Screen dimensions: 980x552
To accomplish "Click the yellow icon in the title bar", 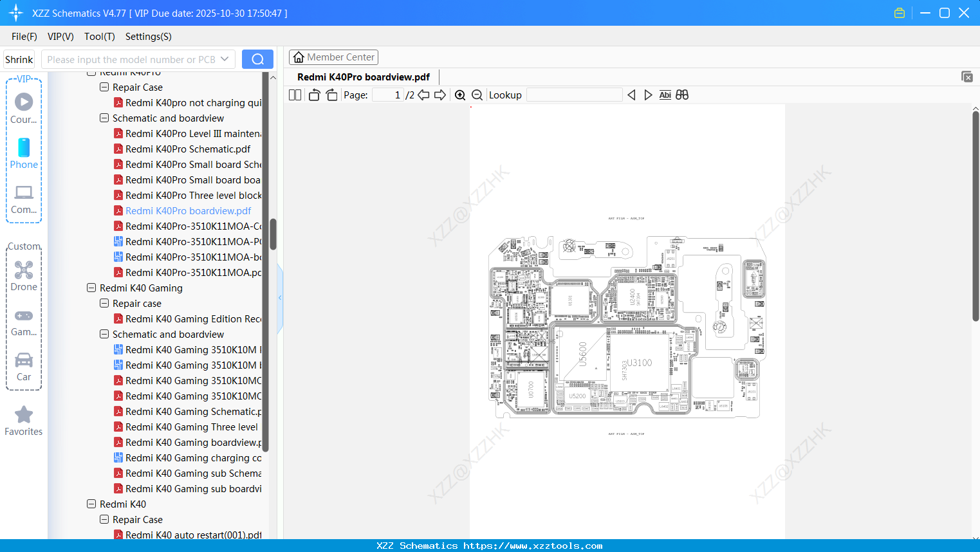I will (900, 13).
